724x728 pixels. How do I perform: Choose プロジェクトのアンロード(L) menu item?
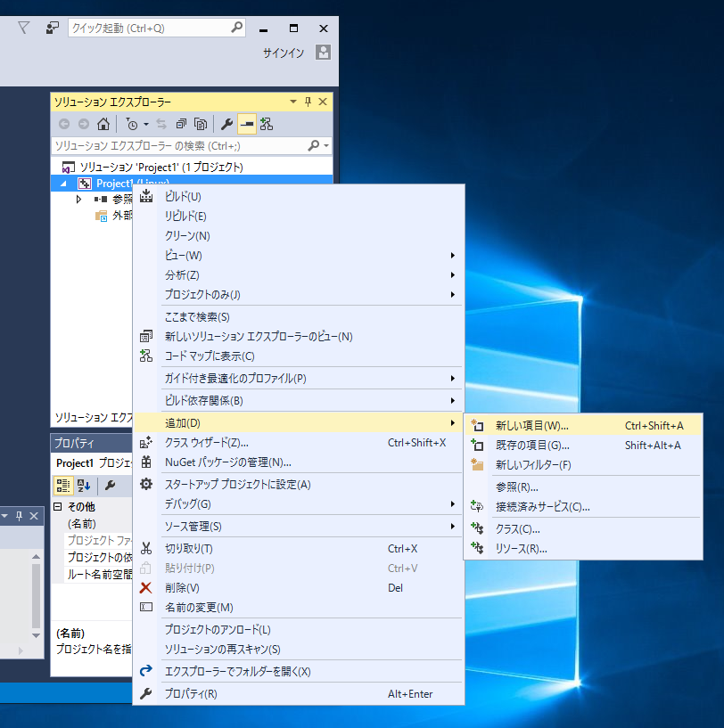299,630
